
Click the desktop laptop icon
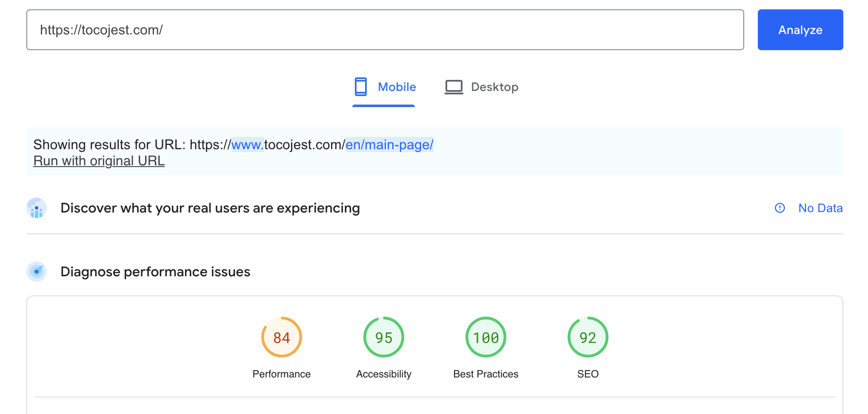click(x=454, y=87)
